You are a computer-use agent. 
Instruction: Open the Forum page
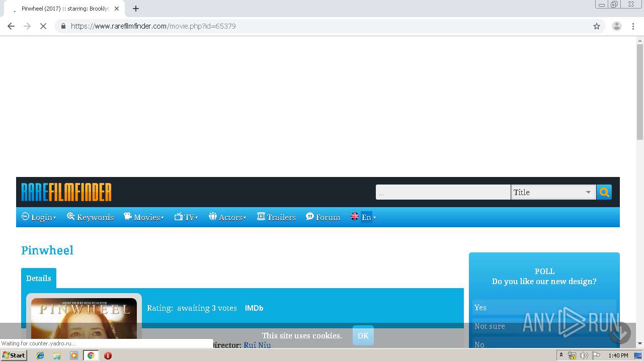(x=323, y=217)
